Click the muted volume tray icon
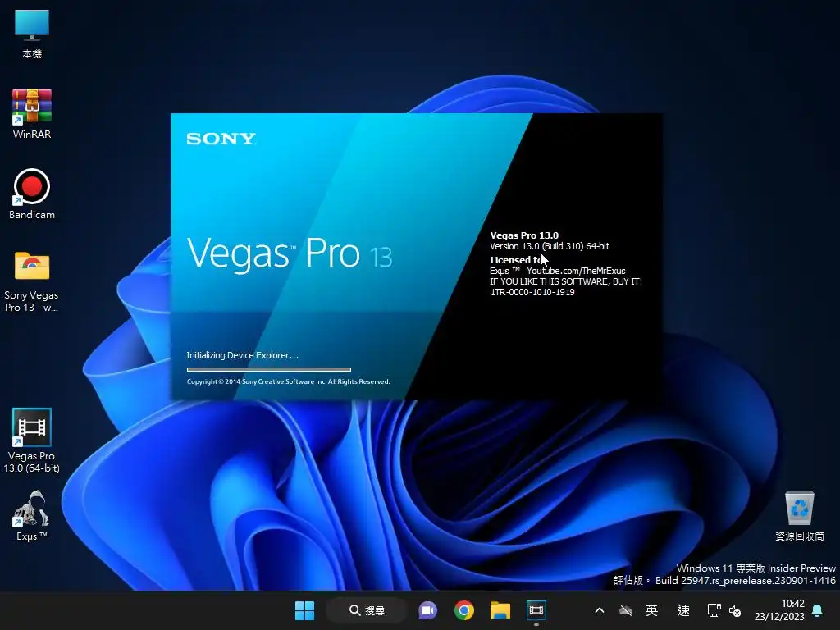The height and width of the screenshot is (630, 840). tap(735, 610)
